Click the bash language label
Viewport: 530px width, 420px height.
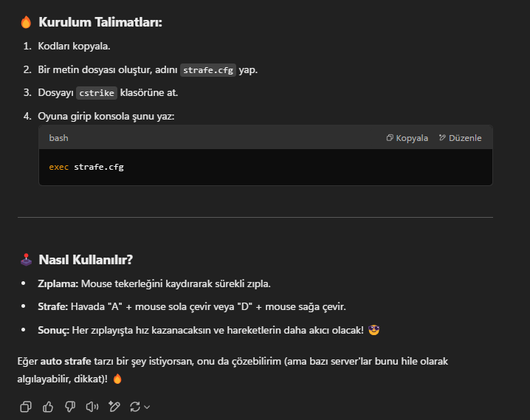click(x=58, y=138)
